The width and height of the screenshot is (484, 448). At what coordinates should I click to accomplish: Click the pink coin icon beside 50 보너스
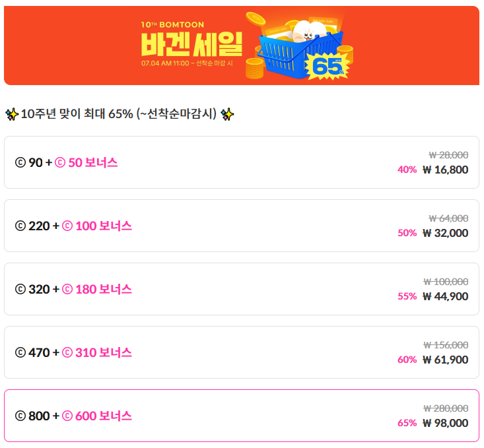tap(60, 162)
